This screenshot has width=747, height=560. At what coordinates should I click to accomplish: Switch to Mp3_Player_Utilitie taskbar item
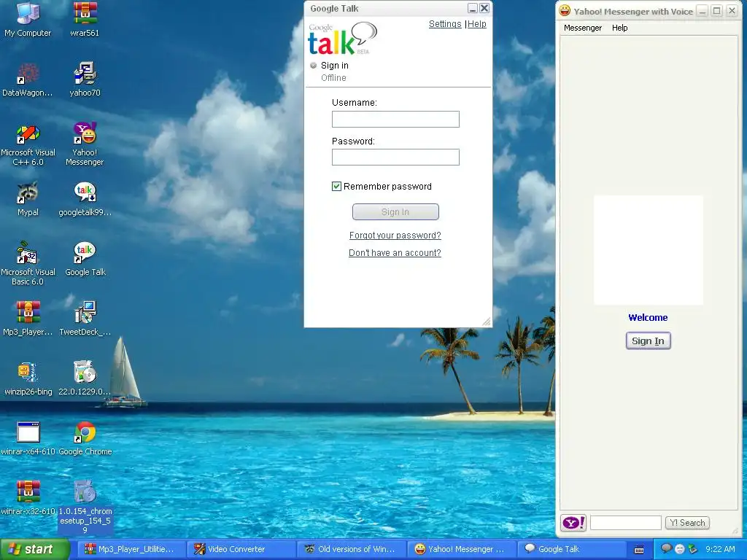point(130,549)
